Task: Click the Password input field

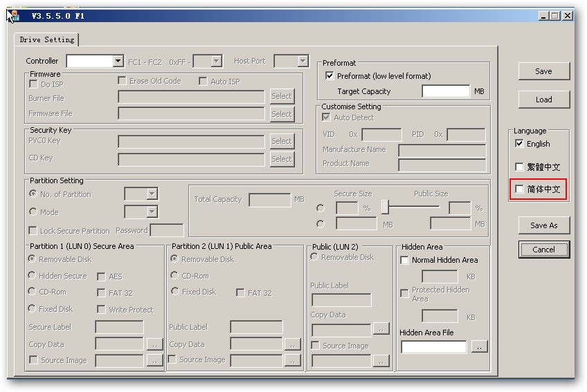Action: pos(167,230)
